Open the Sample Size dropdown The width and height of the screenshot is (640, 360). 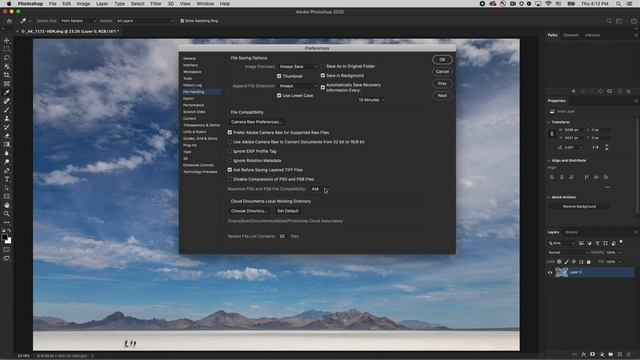pyautogui.click(x=78, y=21)
